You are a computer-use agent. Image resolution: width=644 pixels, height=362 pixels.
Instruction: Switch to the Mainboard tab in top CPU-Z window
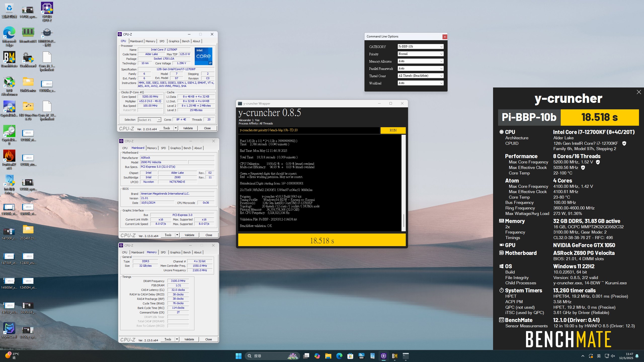[x=136, y=41]
